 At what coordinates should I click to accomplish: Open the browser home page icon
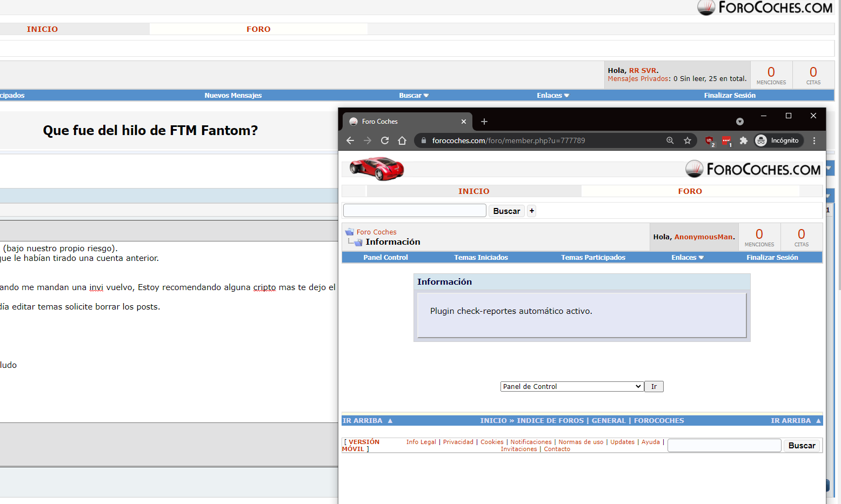(402, 140)
